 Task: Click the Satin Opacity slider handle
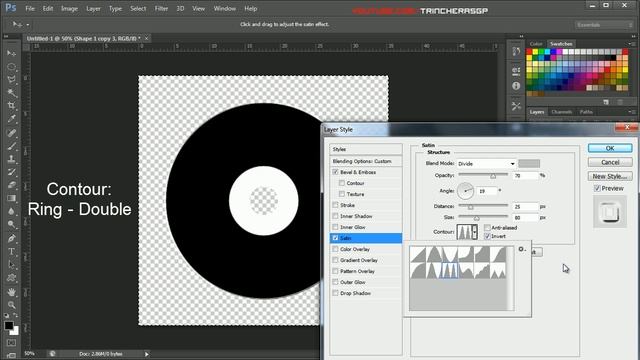[493, 176]
